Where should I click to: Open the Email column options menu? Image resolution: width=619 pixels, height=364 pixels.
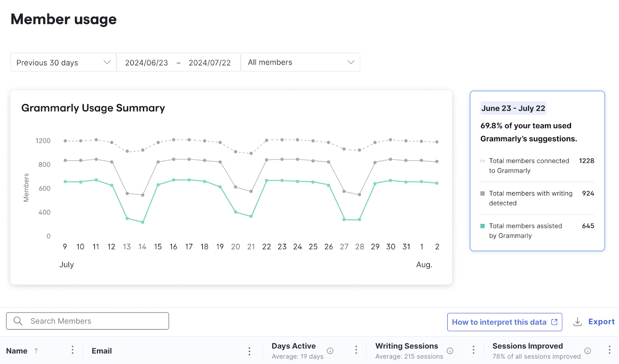pos(250,351)
